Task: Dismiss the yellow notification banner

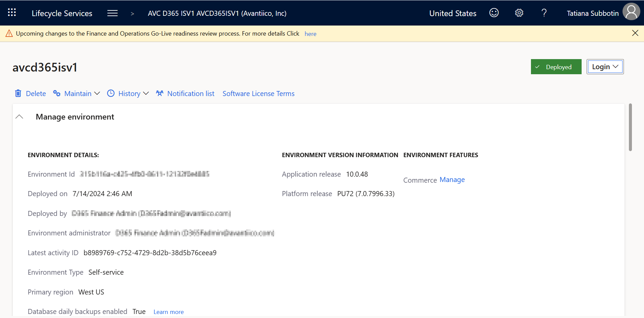Action: coord(635,33)
